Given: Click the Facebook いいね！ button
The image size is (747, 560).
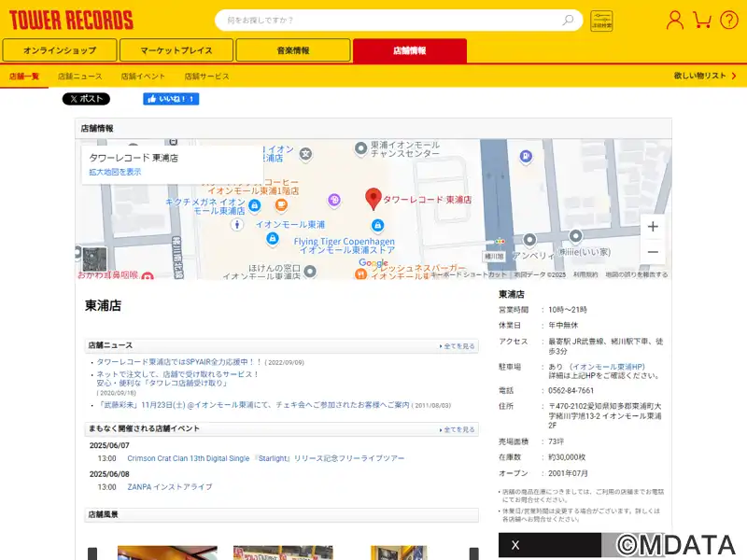Looking at the screenshot, I should pyautogui.click(x=171, y=99).
